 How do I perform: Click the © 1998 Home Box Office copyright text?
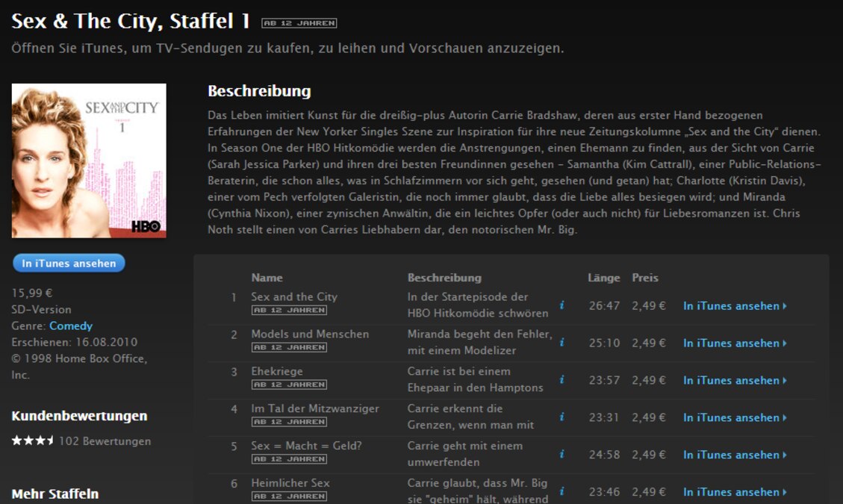tap(79, 367)
